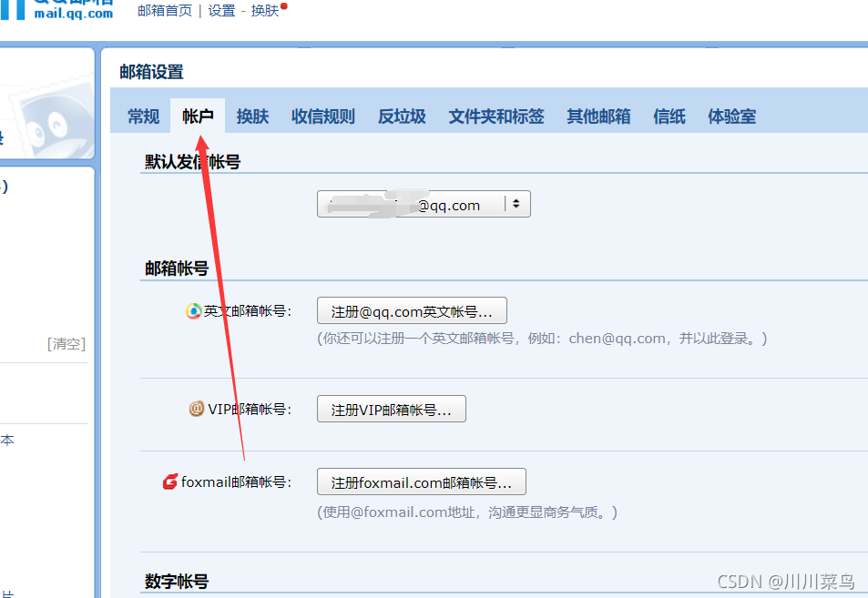
Task: Click the 数字帐号 section heading
Action: (x=176, y=582)
